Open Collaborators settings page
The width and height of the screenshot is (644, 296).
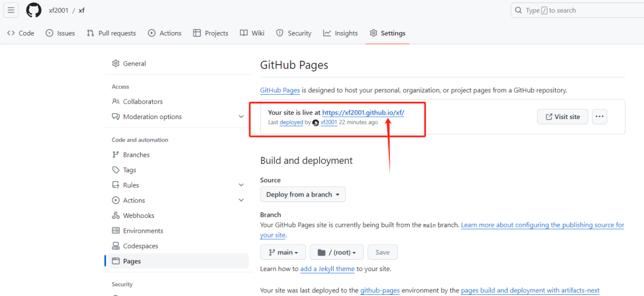(x=179, y=102)
